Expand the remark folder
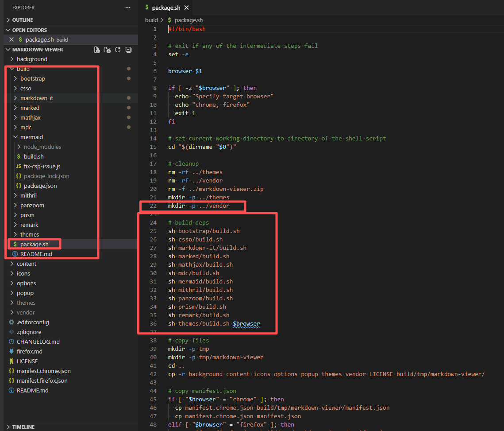 [x=71, y=225]
